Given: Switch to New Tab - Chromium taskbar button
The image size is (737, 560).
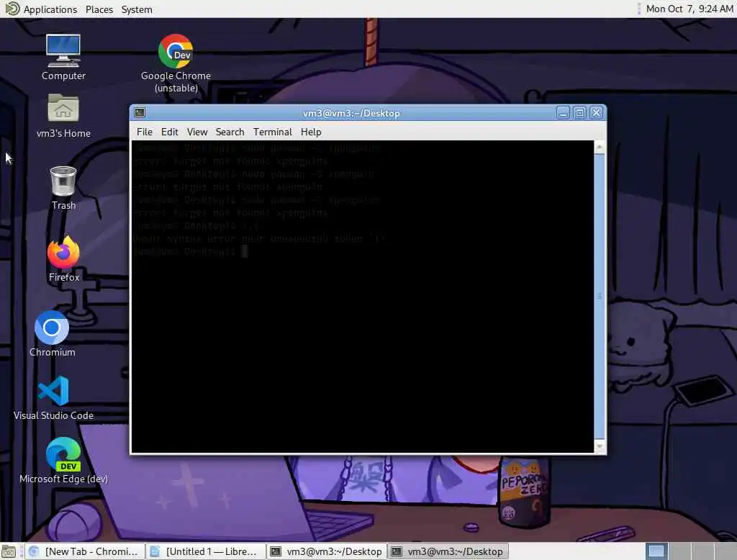Looking at the screenshot, I should (x=85, y=551).
